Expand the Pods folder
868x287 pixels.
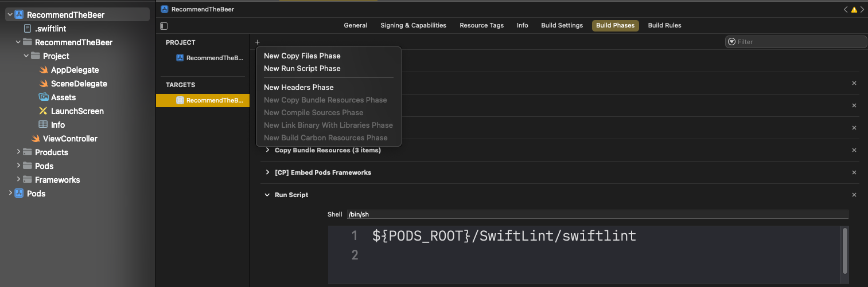click(18, 166)
